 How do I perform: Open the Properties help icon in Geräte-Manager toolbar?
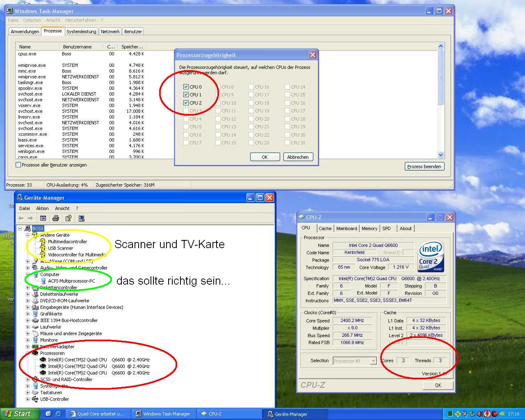coord(68,218)
